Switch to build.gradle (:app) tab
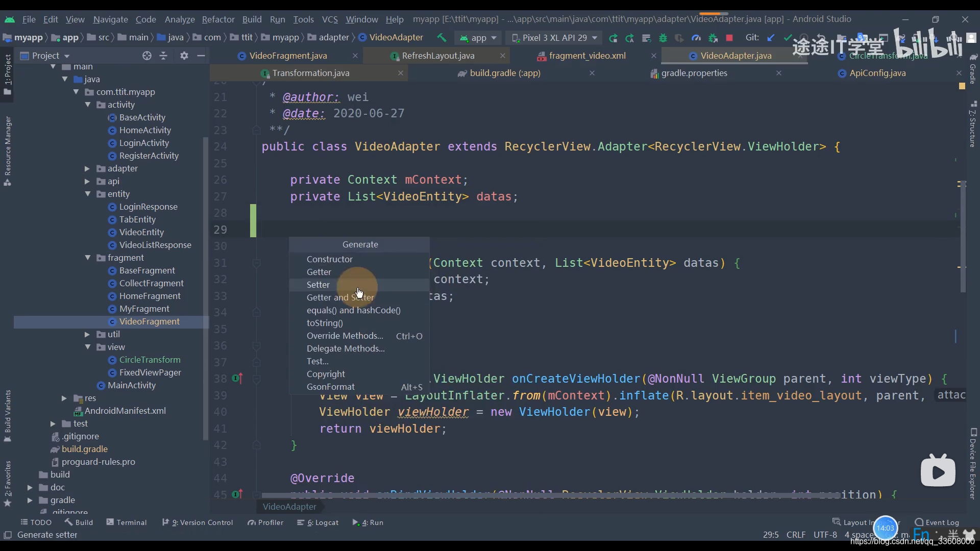 click(505, 73)
